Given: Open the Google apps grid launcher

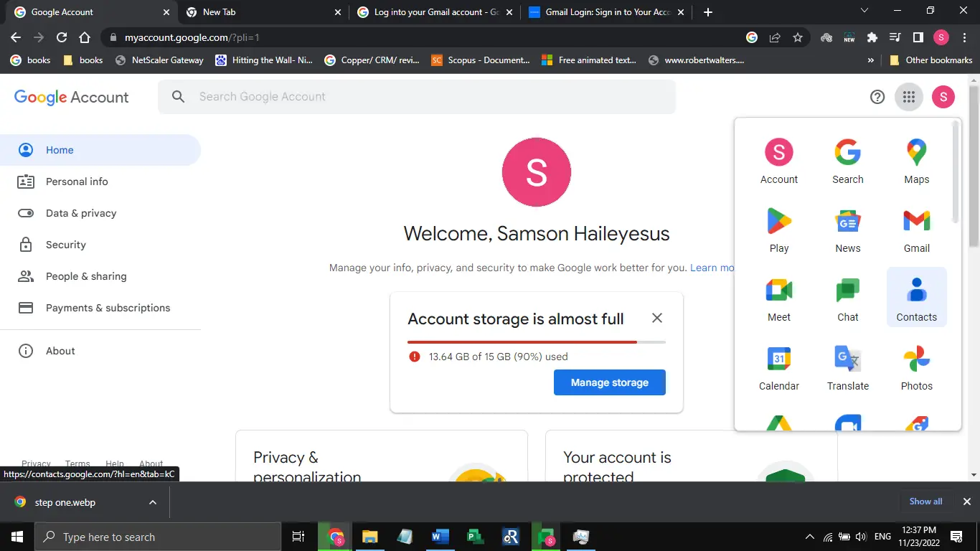Looking at the screenshot, I should click(x=909, y=97).
